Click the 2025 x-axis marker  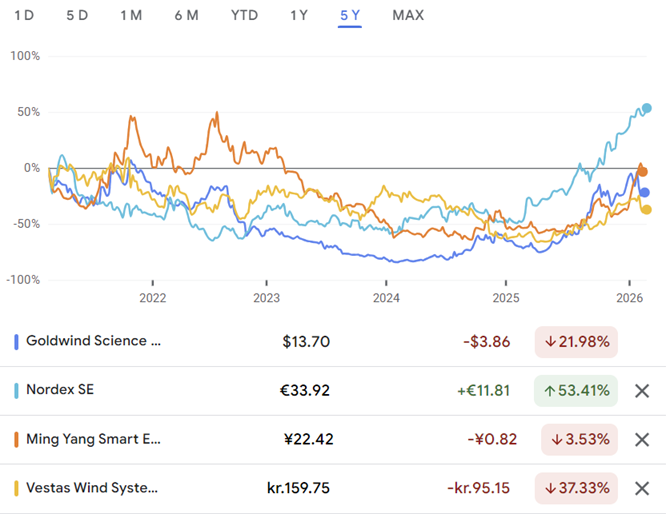pyautogui.click(x=506, y=298)
